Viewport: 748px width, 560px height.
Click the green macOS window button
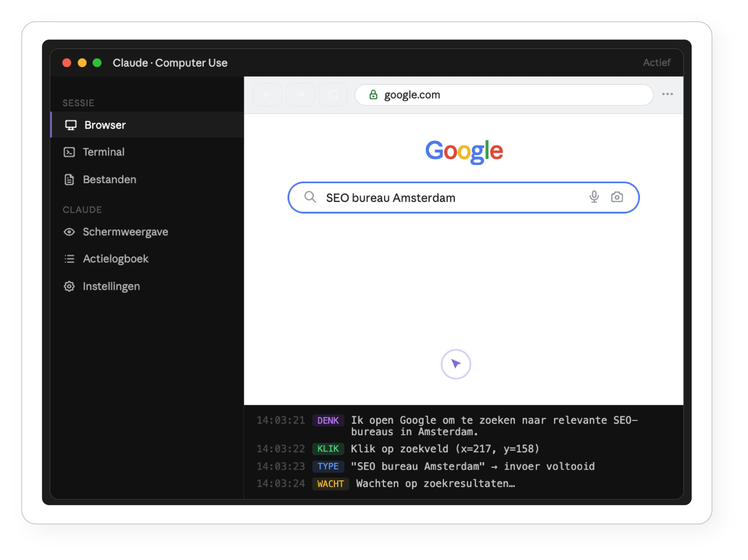pos(97,63)
